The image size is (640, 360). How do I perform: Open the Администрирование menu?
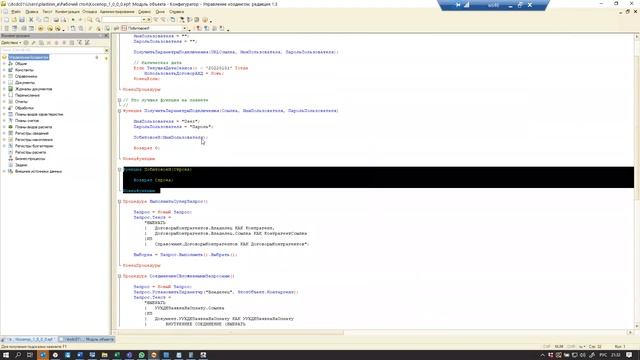[117, 12]
